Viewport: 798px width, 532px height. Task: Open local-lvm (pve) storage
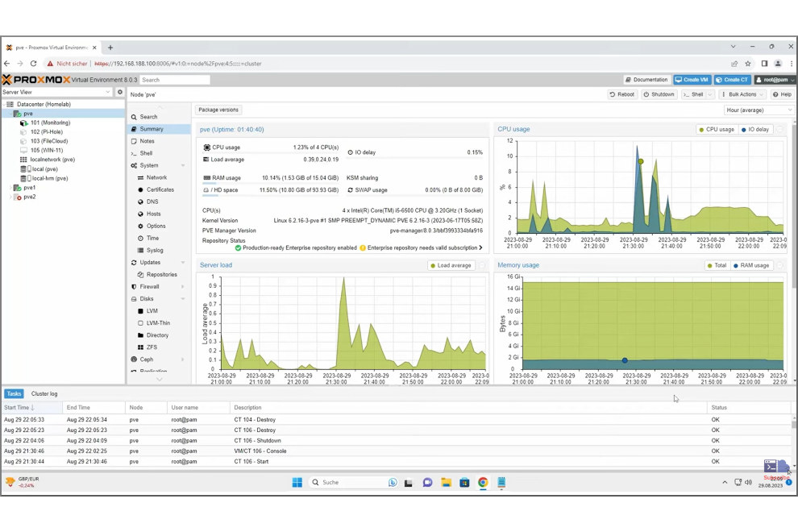pos(49,178)
